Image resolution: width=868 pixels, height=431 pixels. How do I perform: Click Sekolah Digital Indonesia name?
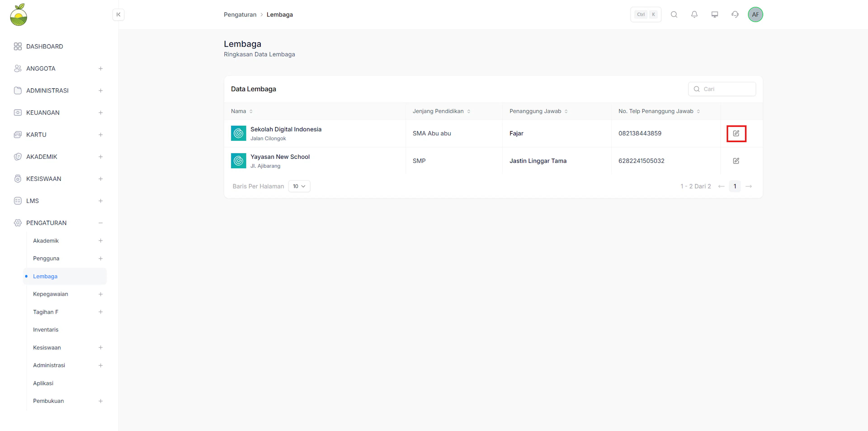click(x=286, y=129)
